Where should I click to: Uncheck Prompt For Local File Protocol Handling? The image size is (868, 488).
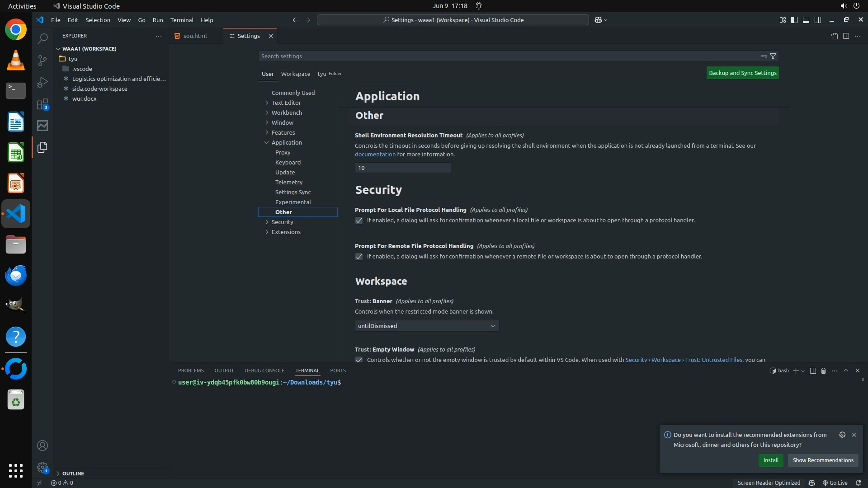click(359, 221)
